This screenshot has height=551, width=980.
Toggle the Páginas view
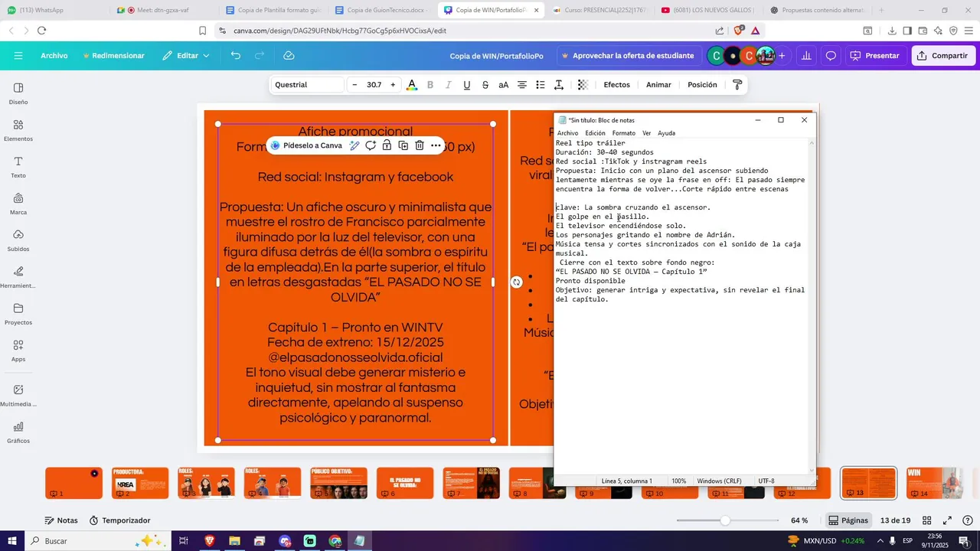(848, 520)
